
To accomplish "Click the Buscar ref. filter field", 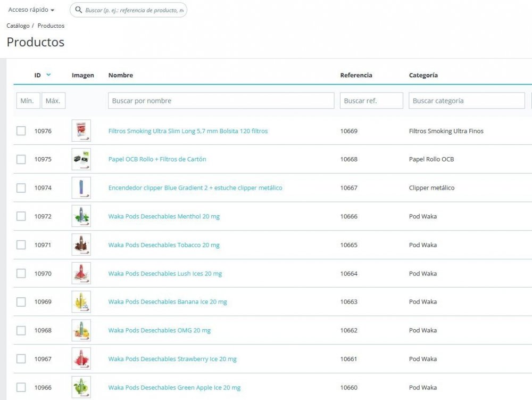I will (371, 101).
